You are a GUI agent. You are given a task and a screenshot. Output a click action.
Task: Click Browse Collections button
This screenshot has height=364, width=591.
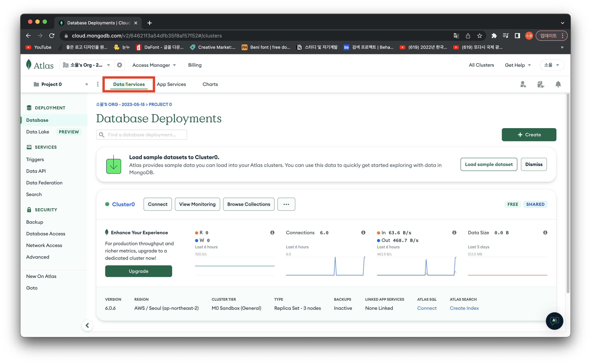[249, 204]
